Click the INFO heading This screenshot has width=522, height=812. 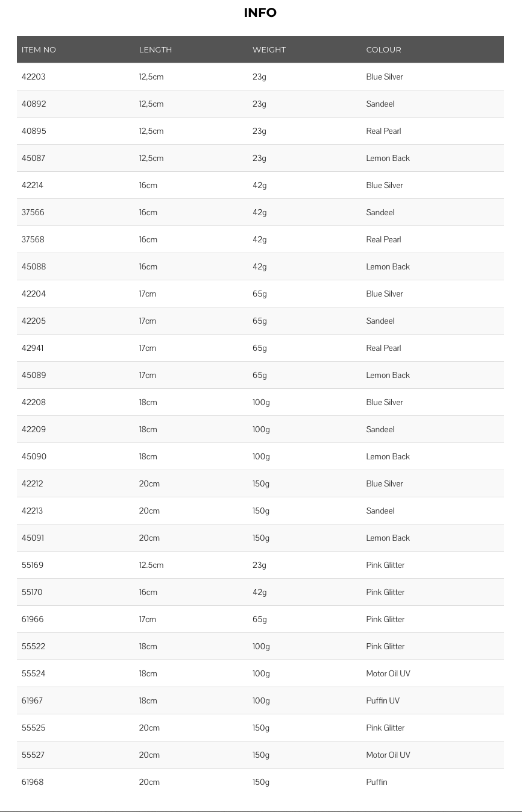click(x=260, y=13)
